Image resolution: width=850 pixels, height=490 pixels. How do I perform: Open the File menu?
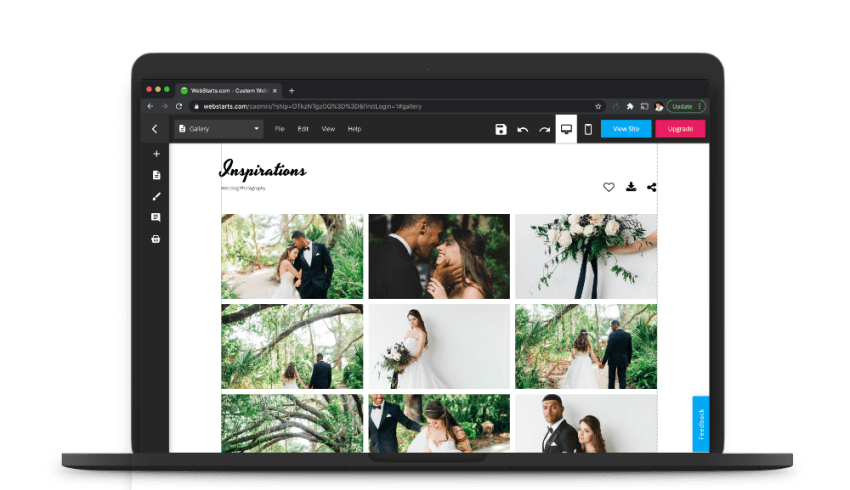click(280, 129)
